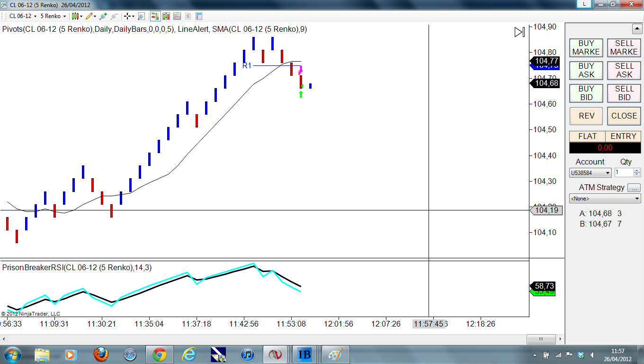The image size is (644, 364).
Task: Open ATM Strategy ellipsis settings button
Action: (x=635, y=188)
